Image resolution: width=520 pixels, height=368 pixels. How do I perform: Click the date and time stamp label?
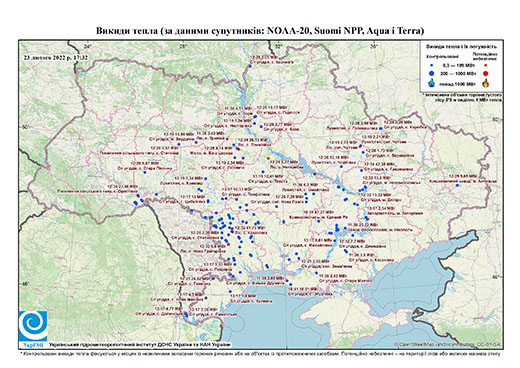(55, 57)
